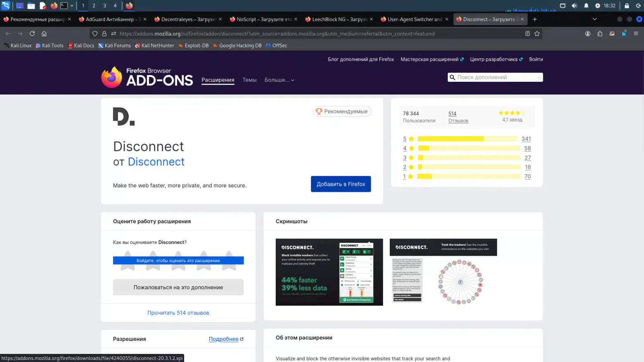Screen dimensions: 644x362
Task: Open the Exploit-DB bookmark
Action: click(193, 46)
